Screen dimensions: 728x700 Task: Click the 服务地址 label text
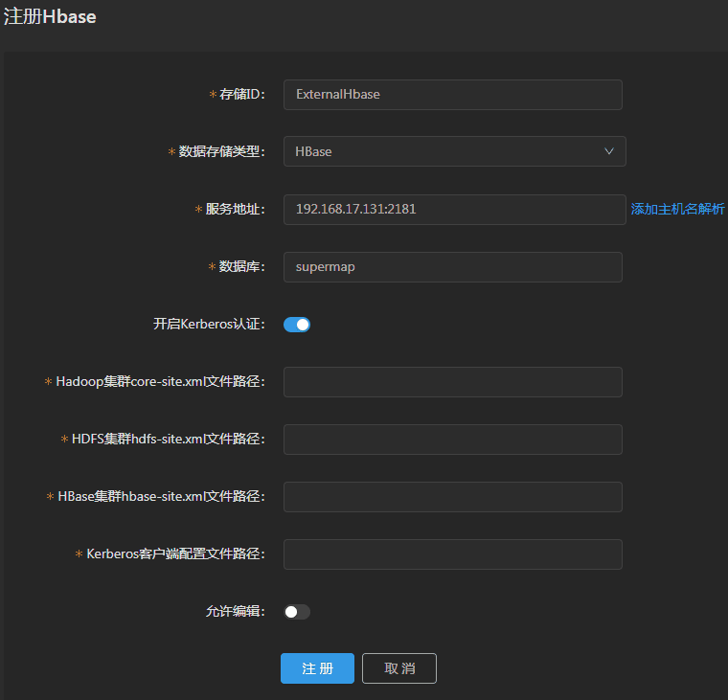[235, 210]
